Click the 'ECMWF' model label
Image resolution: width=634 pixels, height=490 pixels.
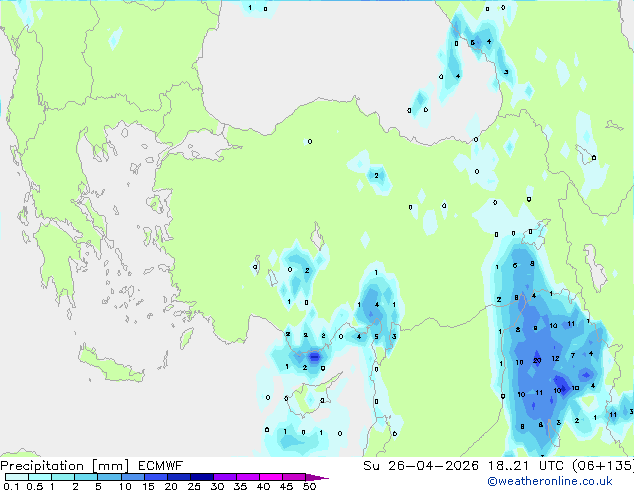161,466
